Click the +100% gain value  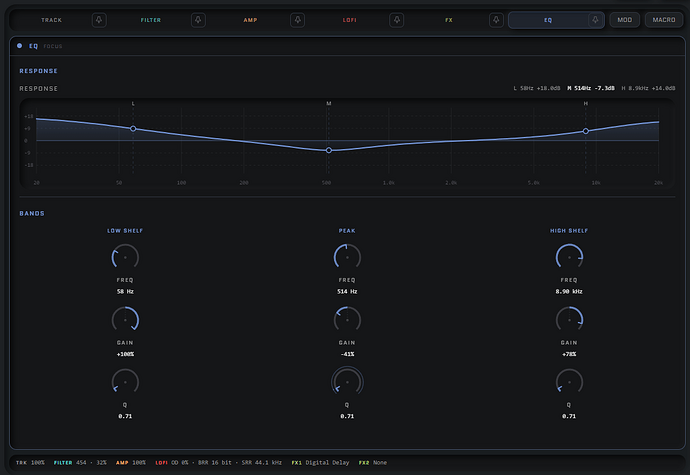(125, 354)
